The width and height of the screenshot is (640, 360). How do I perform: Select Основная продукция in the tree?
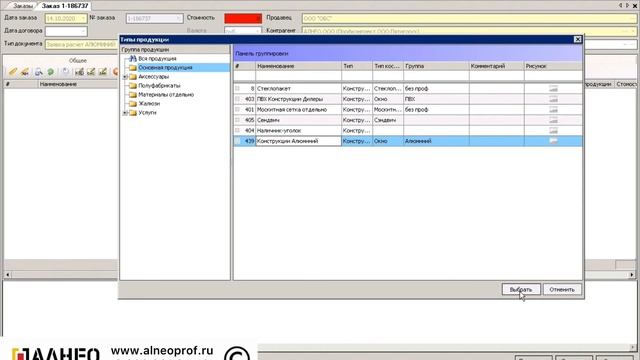(x=165, y=68)
